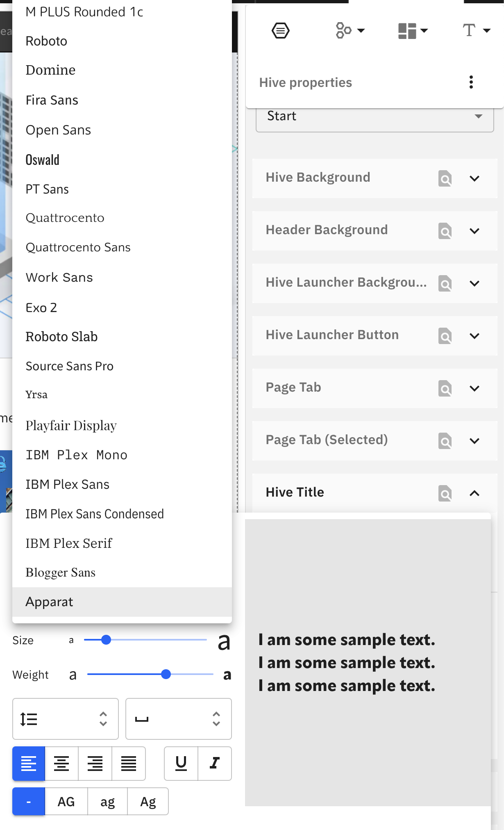Choose the Yrsa font
Image resolution: width=504 pixels, height=830 pixels.
tap(122, 395)
